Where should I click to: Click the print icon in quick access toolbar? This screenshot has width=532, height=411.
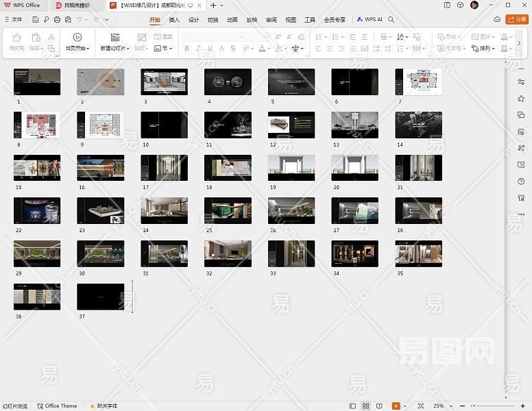pyautogui.click(x=58, y=20)
